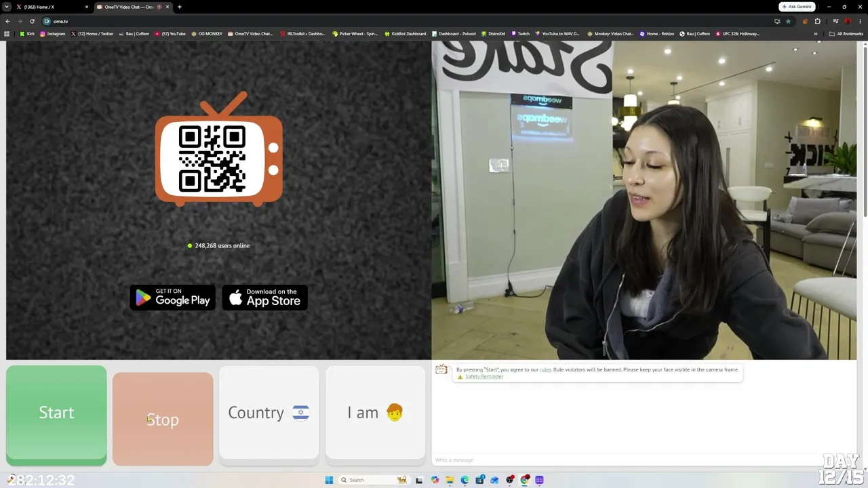Viewport: 868px width, 488px height.
Task: Open the YouTube bookmark
Action: (x=170, y=34)
